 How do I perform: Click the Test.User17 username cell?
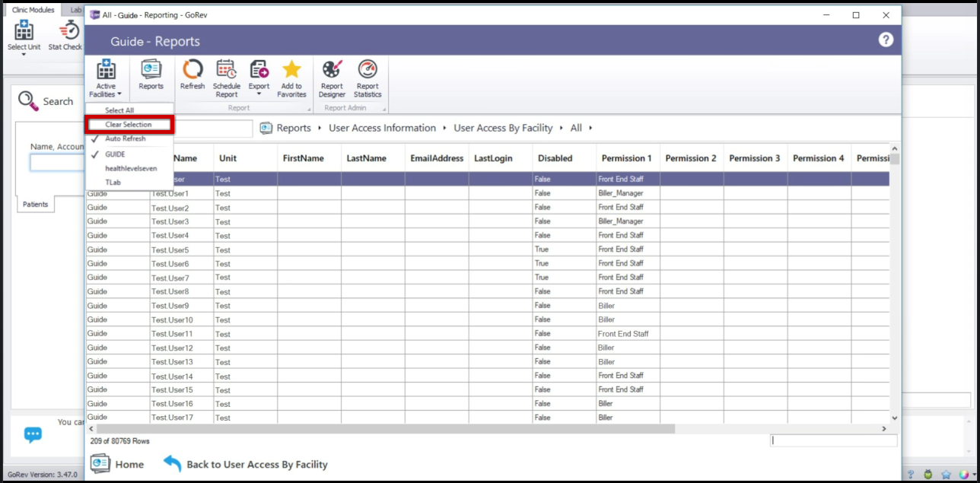(x=182, y=418)
